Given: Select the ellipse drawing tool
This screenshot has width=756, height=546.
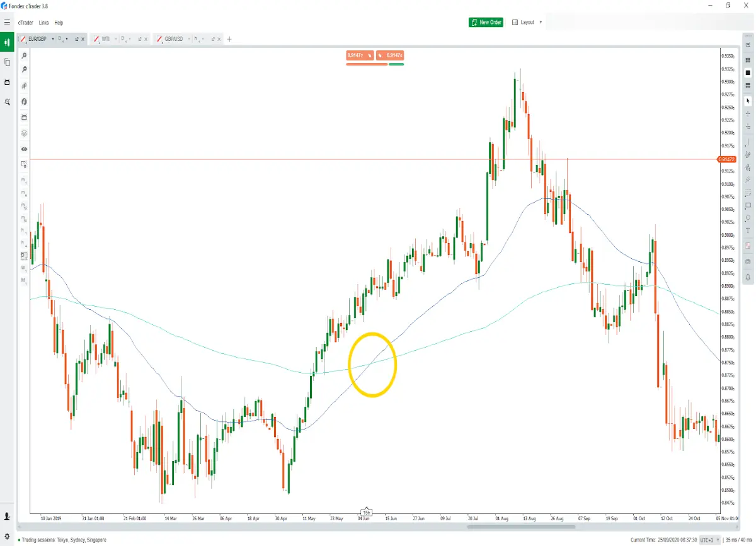Looking at the screenshot, I should 748,218.
